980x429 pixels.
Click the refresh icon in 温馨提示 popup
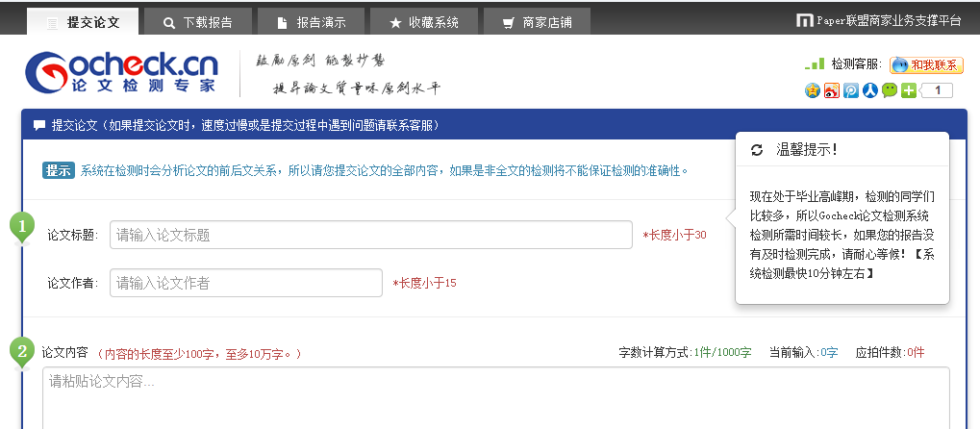click(x=757, y=149)
